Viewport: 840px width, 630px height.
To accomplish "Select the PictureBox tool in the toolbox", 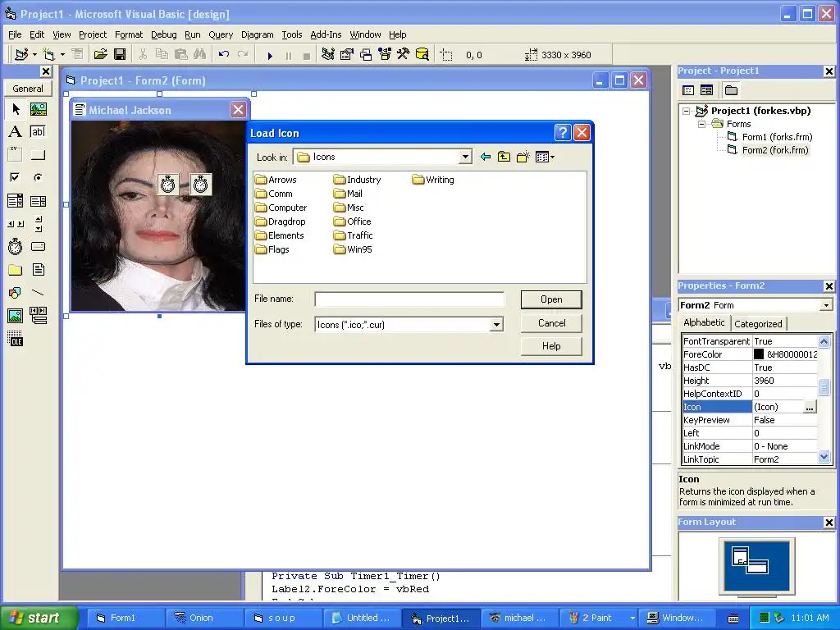I will coord(38,109).
